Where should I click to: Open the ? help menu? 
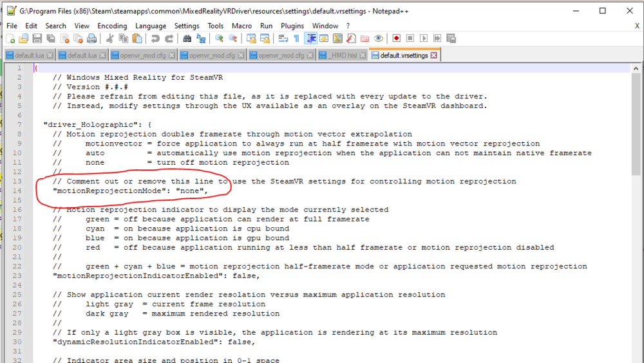tap(348, 26)
